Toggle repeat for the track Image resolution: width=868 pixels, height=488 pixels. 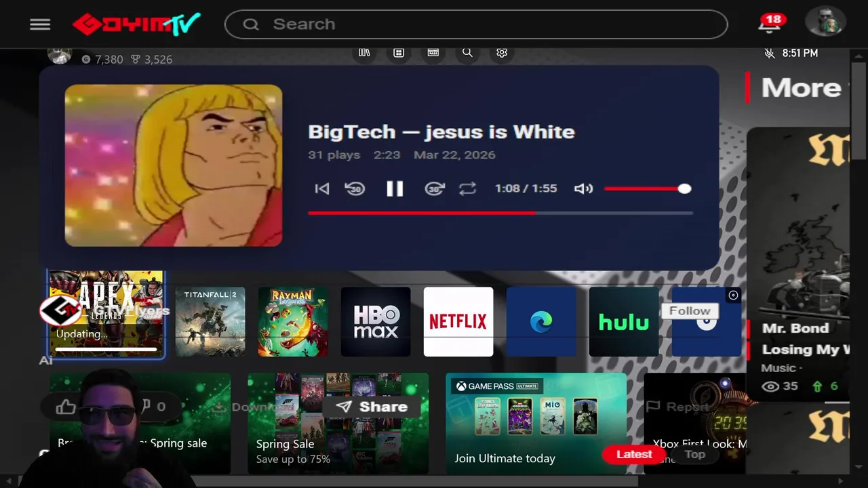click(x=467, y=189)
